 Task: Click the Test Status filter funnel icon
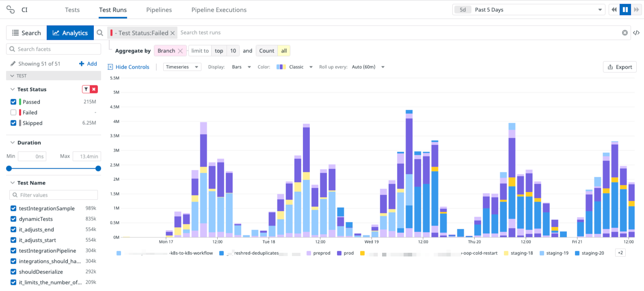86,89
